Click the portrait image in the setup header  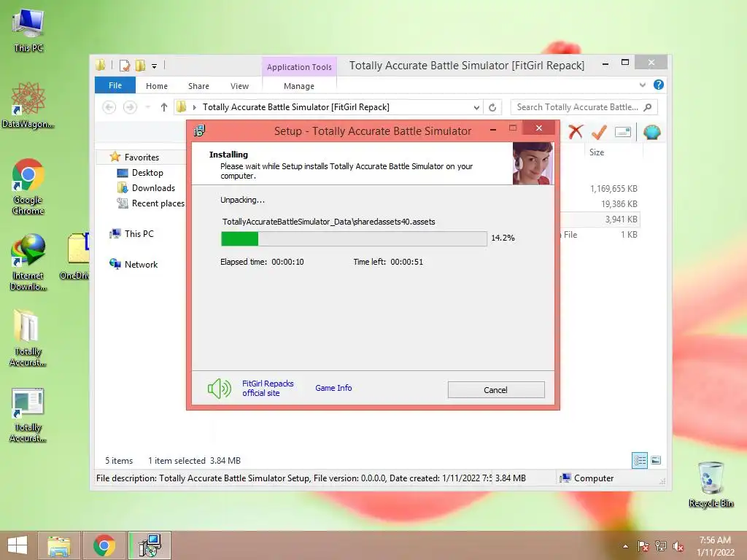(x=533, y=163)
